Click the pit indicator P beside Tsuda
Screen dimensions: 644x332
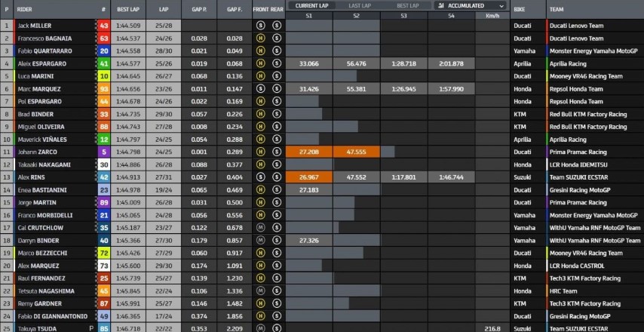click(x=93, y=328)
